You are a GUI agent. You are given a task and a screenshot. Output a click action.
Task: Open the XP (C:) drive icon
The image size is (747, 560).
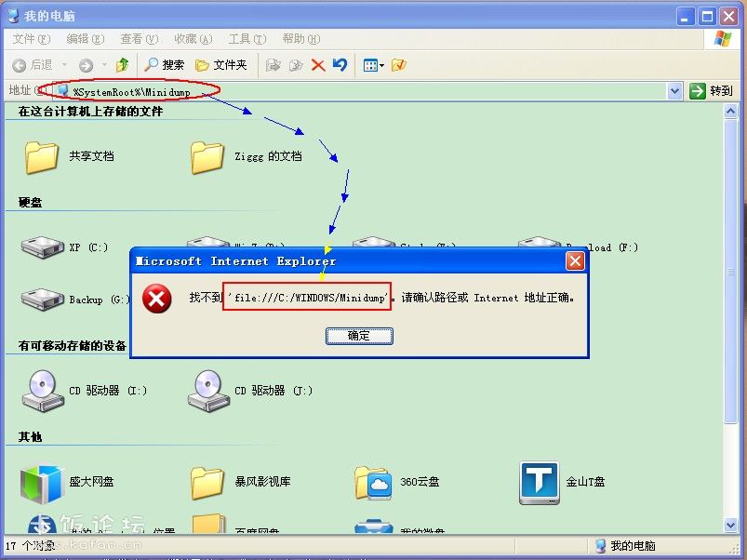42,245
